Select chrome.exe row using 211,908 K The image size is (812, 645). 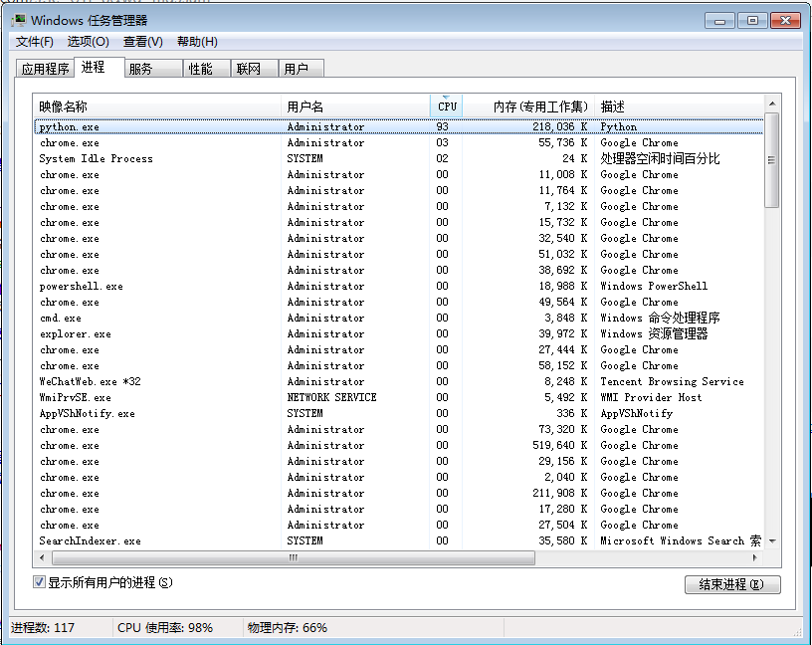pyautogui.click(x=398, y=493)
